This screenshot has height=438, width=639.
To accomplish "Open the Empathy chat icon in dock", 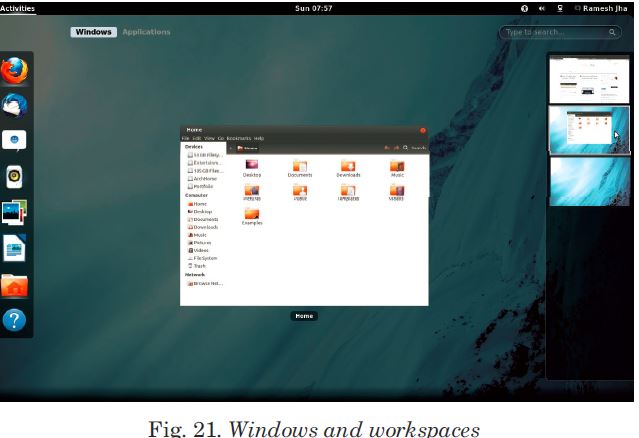I will 14,141.
